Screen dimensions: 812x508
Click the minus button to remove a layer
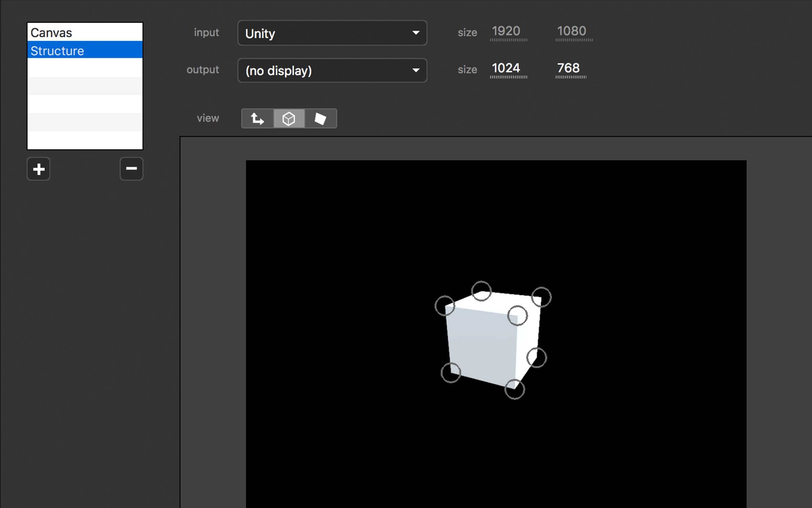[131, 169]
